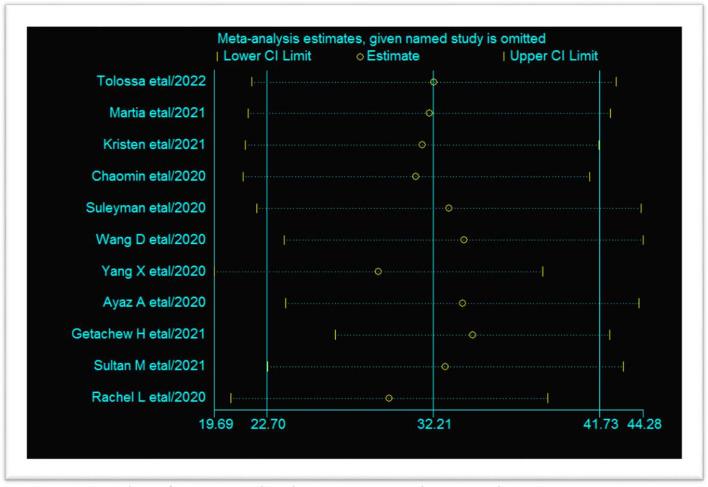Click the upper CI tick for Sultan M etal/2021
Viewport: 708px width, 487px height.
click(623, 366)
